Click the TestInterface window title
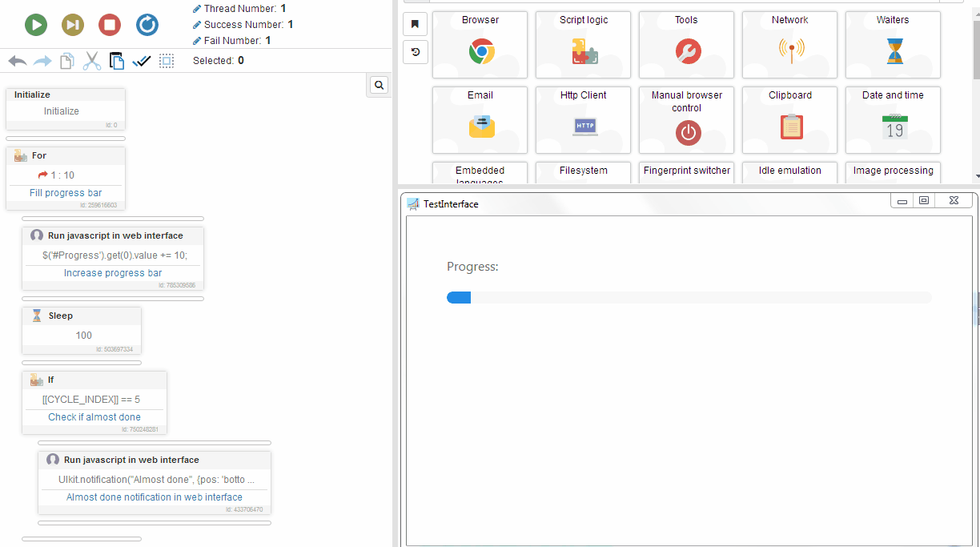This screenshot has height=547, width=980. pyautogui.click(x=451, y=204)
